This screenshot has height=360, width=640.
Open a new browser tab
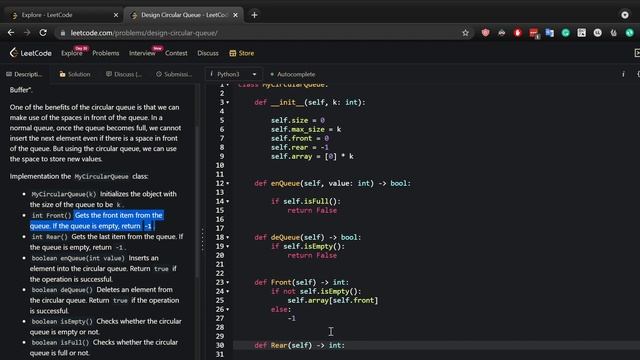(x=254, y=15)
